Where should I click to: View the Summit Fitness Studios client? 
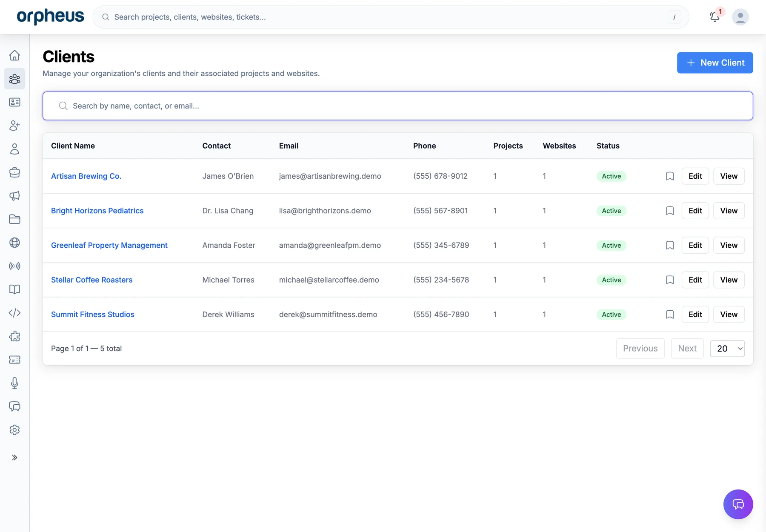click(729, 315)
